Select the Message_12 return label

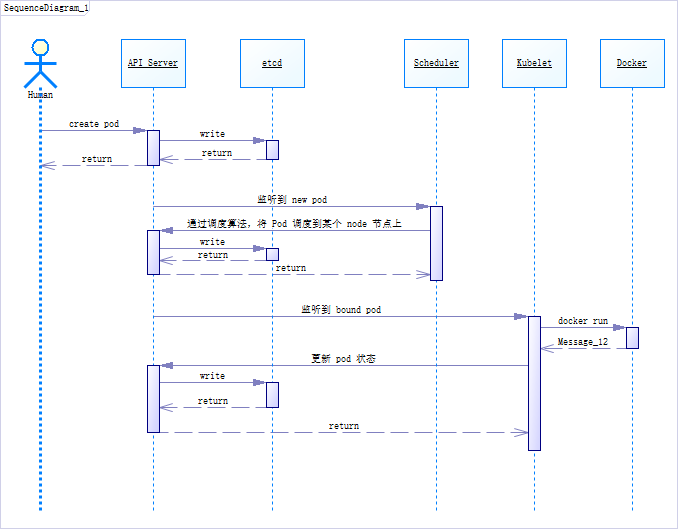pyautogui.click(x=582, y=342)
